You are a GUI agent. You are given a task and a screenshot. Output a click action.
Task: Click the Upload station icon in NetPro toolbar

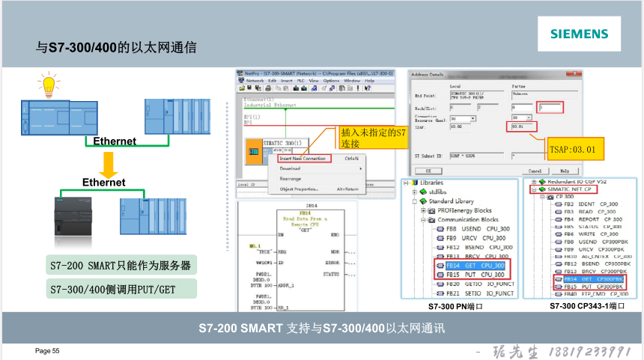(304, 88)
